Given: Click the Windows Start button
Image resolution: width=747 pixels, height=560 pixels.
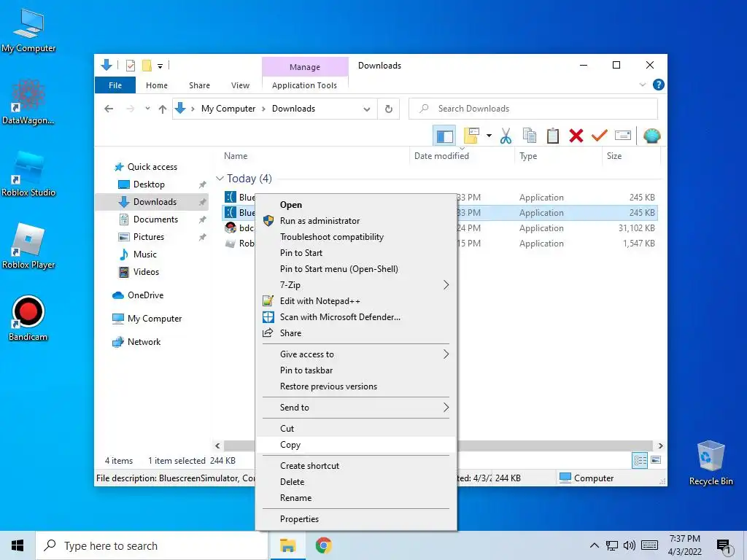Looking at the screenshot, I should [18, 545].
